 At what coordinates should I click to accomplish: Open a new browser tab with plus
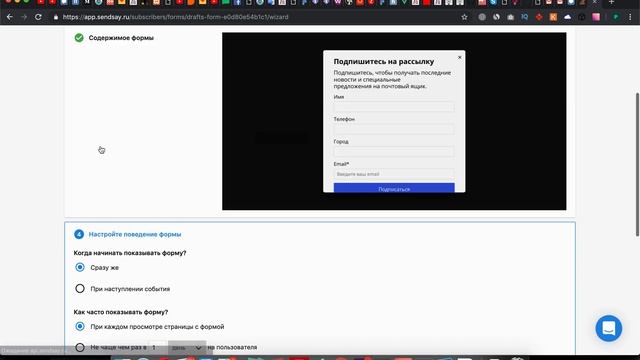611,2
